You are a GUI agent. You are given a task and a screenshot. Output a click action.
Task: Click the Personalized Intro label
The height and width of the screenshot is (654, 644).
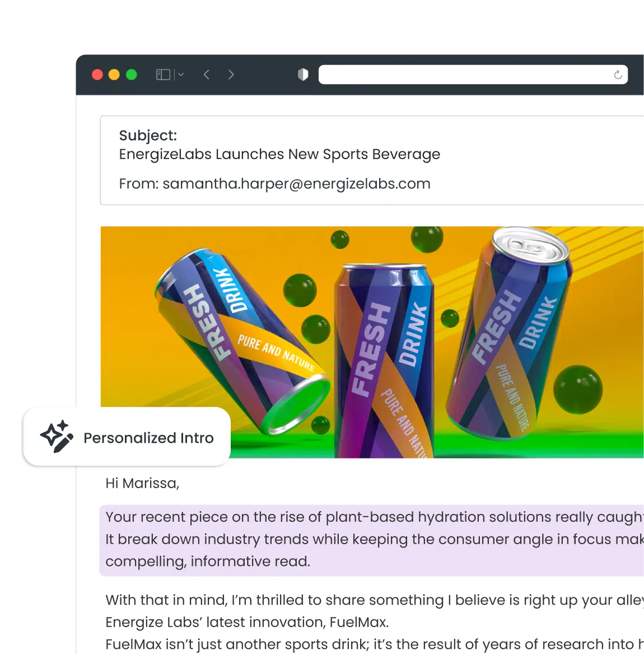tap(148, 438)
